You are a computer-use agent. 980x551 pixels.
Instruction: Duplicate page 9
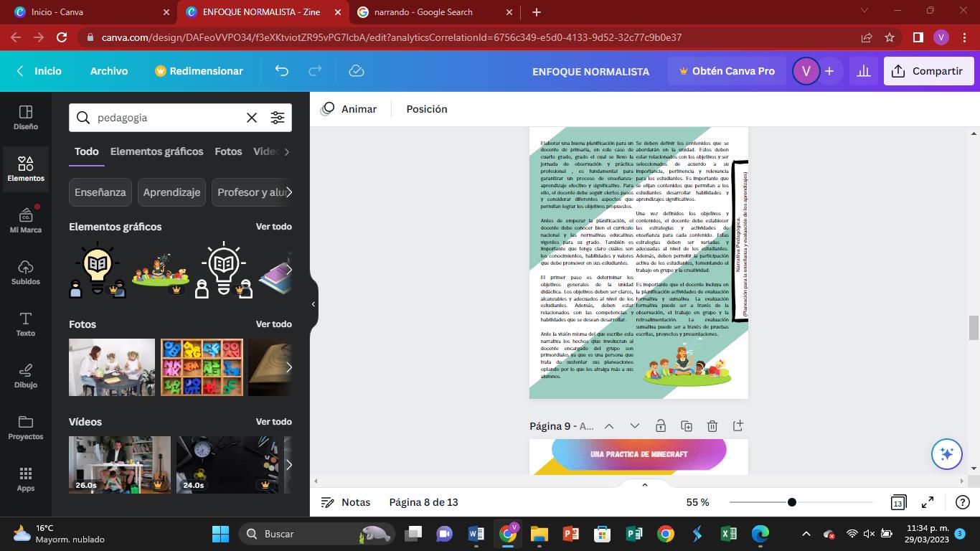pyautogui.click(x=687, y=426)
